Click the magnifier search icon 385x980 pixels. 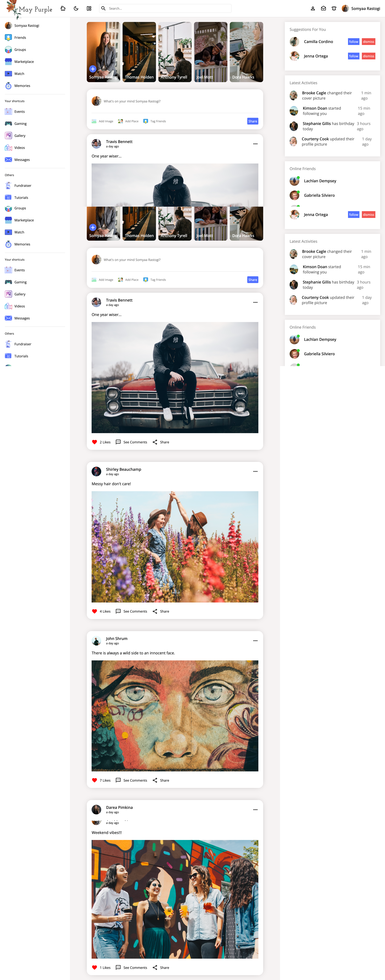103,8
